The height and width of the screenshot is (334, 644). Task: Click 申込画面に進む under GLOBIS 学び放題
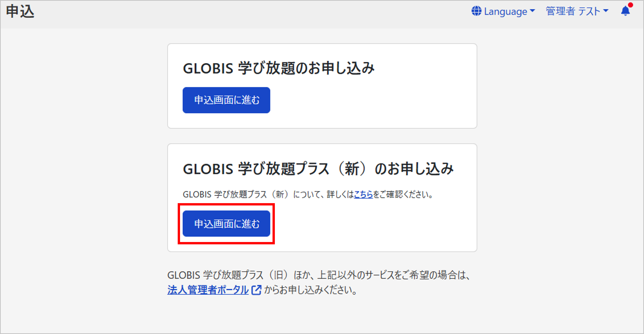(x=226, y=100)
